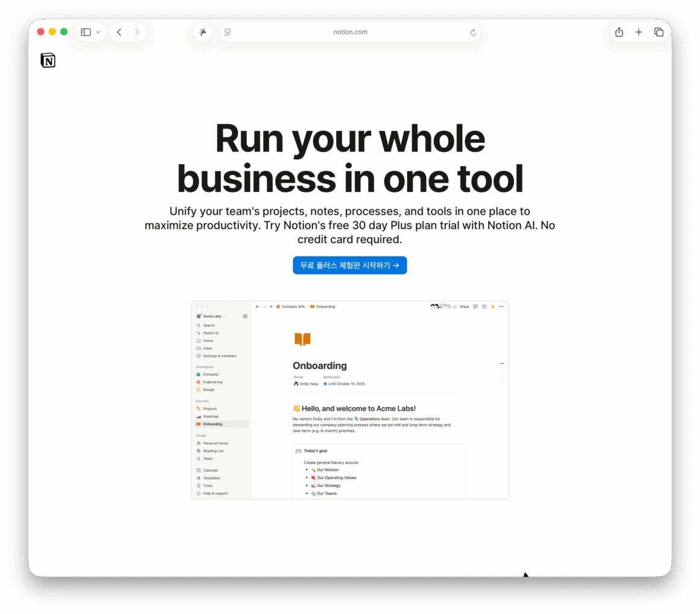Open the comments icon in page header
The image size is (700, 614).
click(x=476, y=306)
